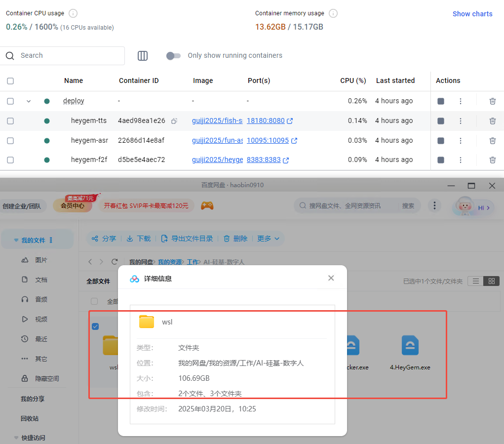The width and height of the screenshot is (504, 444).
Task: Open the game controller icon
Action: (207, 206)
